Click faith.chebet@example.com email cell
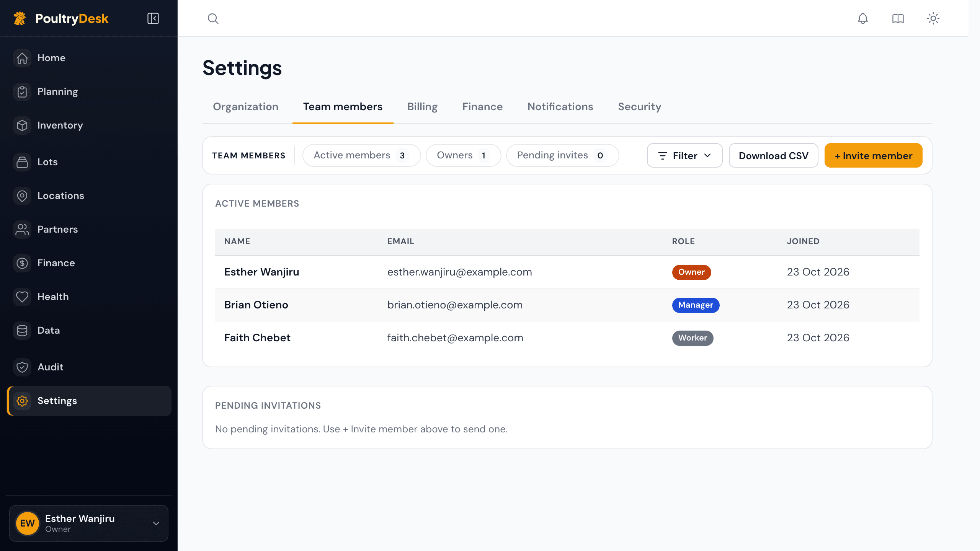Image resolution: width=980 pixels, height=551 pixels. tap(455, 338)
